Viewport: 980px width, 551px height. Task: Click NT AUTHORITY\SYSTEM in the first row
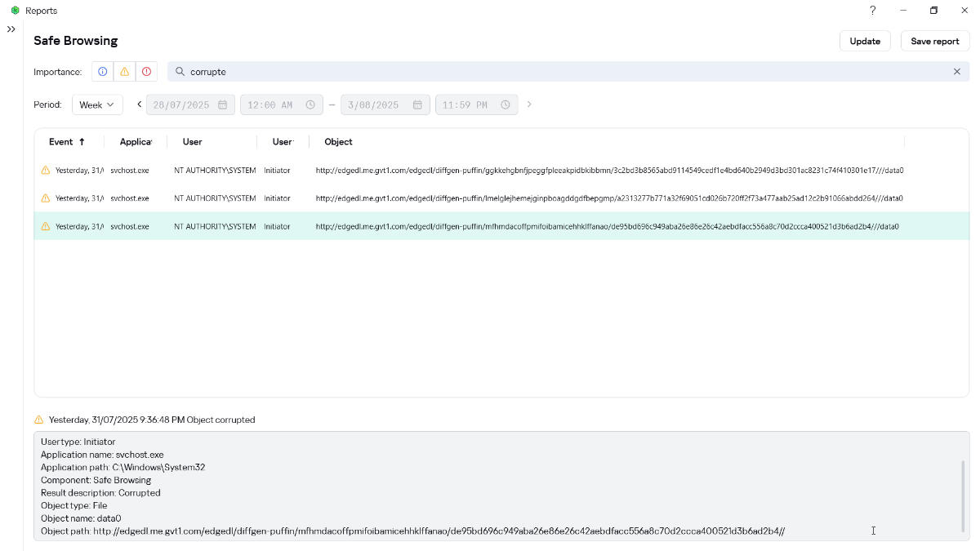tap(215, 171)
